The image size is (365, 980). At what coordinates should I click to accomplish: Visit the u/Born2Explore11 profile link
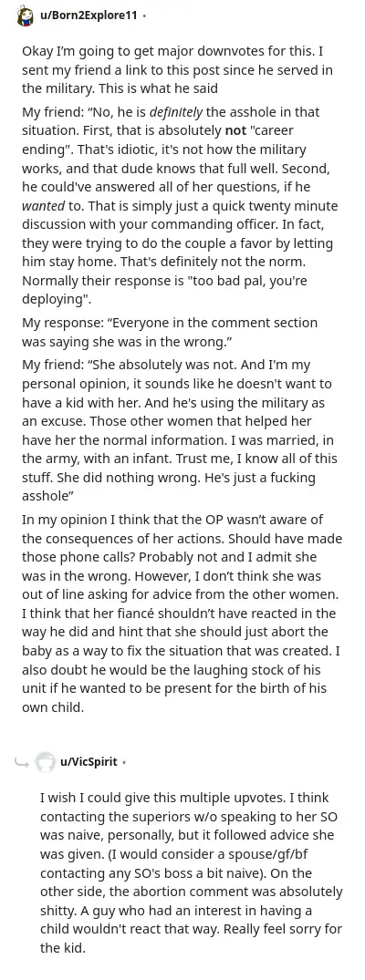coord(89,15)
